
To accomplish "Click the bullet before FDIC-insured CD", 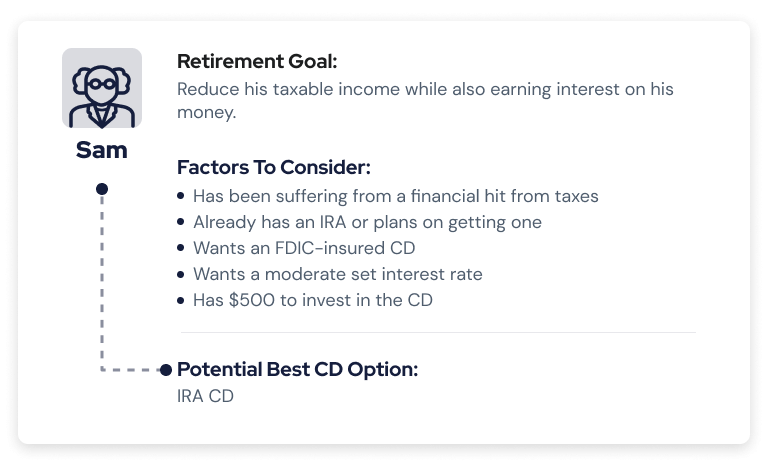I will click(181, 248).
